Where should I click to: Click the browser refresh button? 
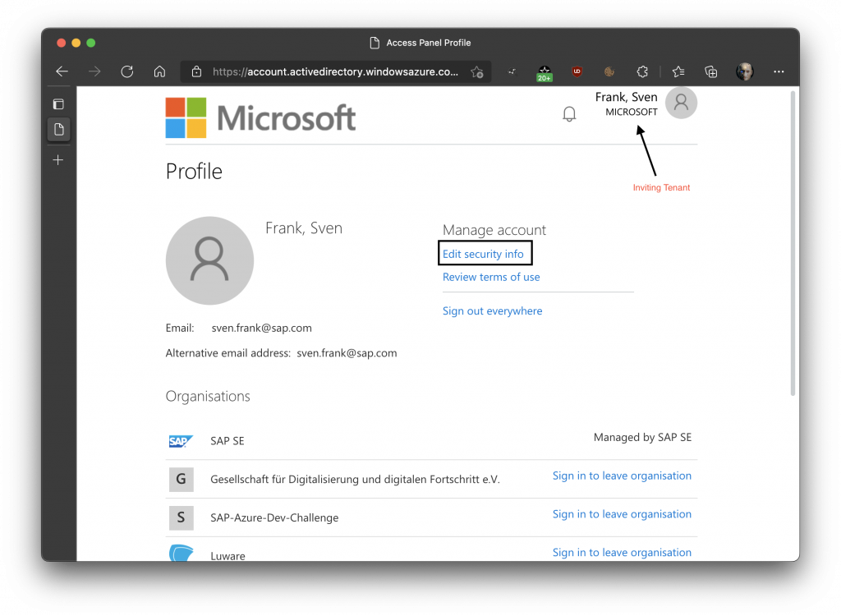tap(127, 71)
